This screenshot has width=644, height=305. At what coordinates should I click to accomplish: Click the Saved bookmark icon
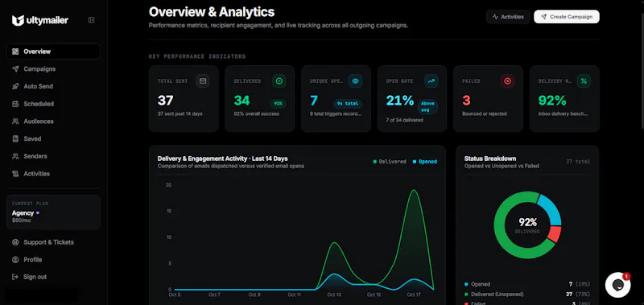15,138
